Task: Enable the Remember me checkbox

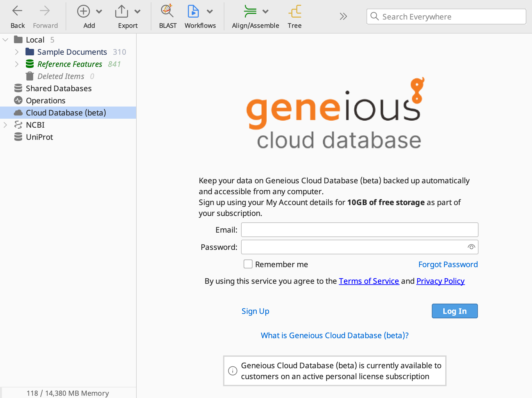Action: [x=248, y=264]
